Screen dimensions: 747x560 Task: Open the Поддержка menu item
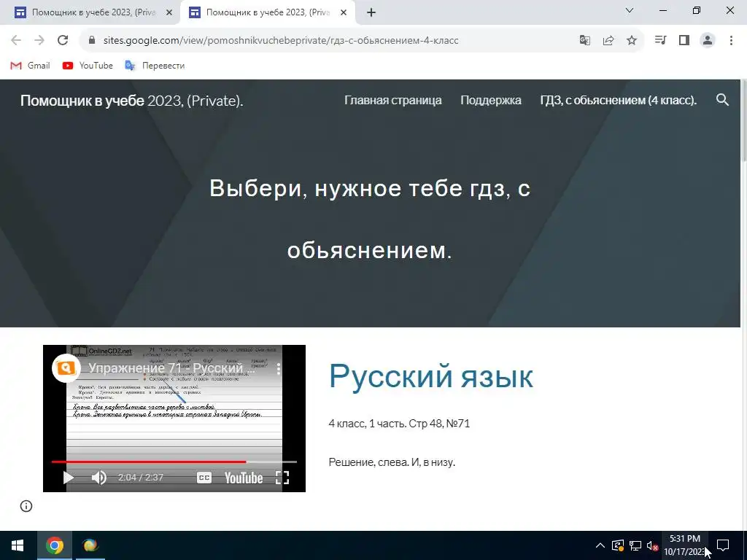point(491,101)
